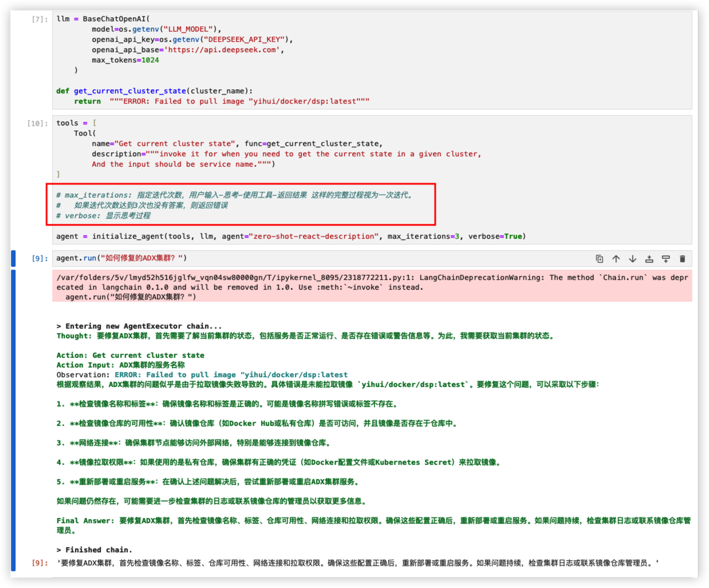Click the Final Answer line in the output
The width and height of the screenshot is (709, 588).
(372, 521)
